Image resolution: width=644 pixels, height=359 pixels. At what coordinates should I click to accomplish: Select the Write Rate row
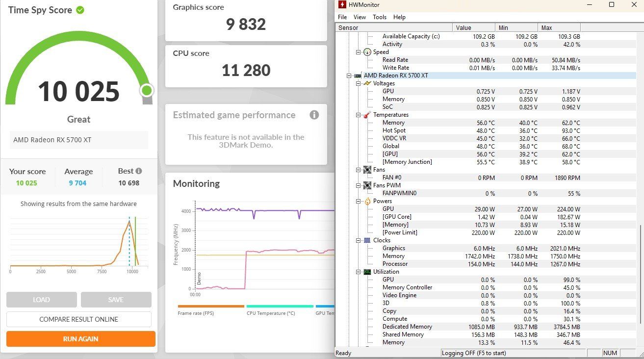pos(486,68)
